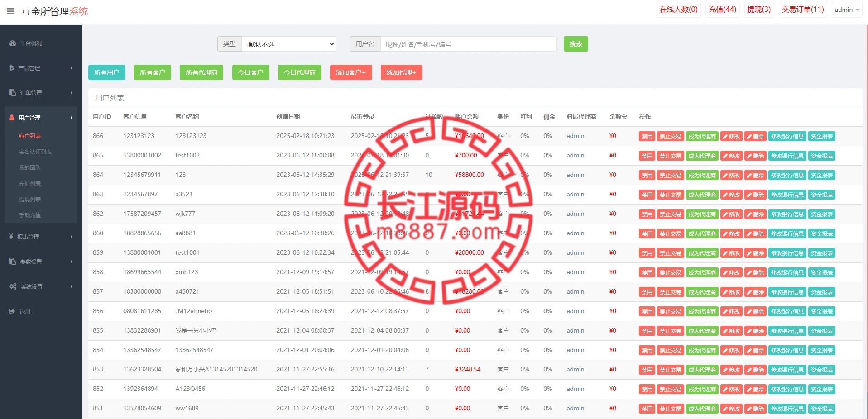Click 禁止交易 for user 865
Image resolution: width=868 pixels, height=419 pixels.
(x=670, y=156)
